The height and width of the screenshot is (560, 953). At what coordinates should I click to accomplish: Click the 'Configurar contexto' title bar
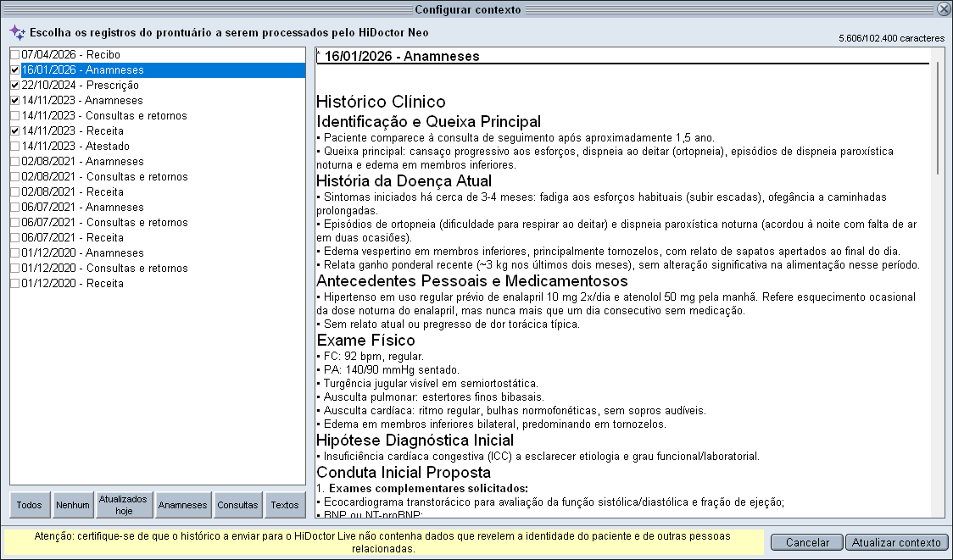coord(468,9)
